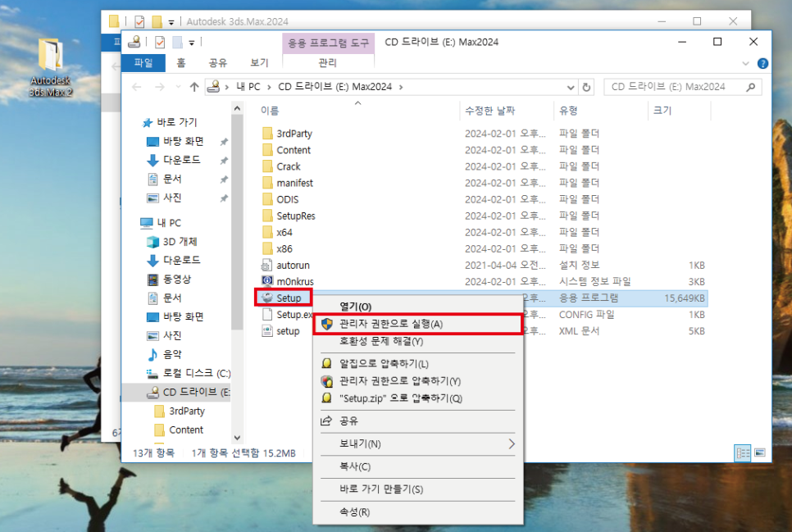This screenshot has width=792, height=532.
Task: Click the search magnifier icon
Action: click(x=750, y=87)
